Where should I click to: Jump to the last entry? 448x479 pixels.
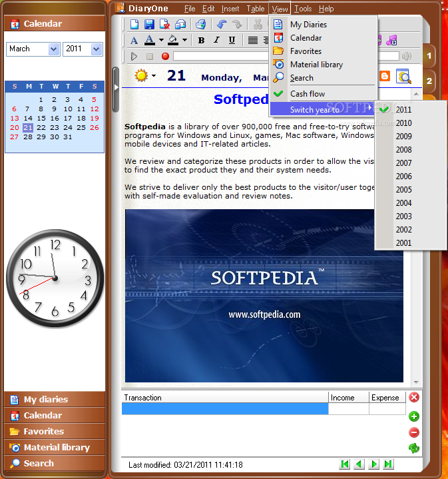point(388,464)
